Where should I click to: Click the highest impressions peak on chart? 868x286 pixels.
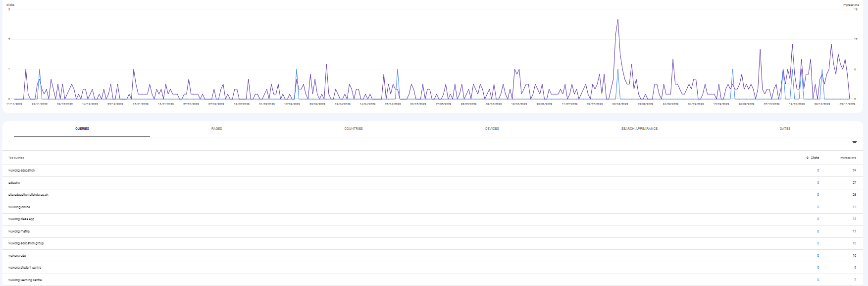[617, 20]
